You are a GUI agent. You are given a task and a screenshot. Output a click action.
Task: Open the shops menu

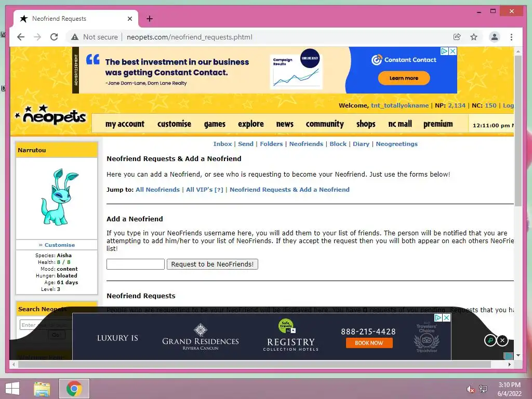[x=366, y=124]
